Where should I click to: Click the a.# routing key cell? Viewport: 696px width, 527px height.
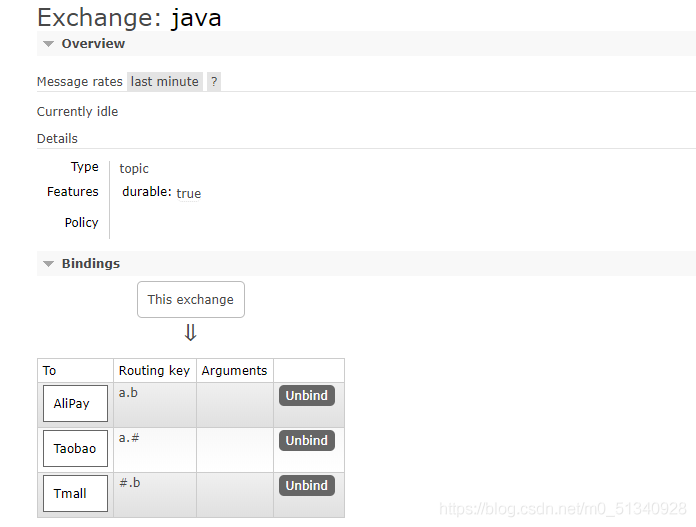point(155,450)
